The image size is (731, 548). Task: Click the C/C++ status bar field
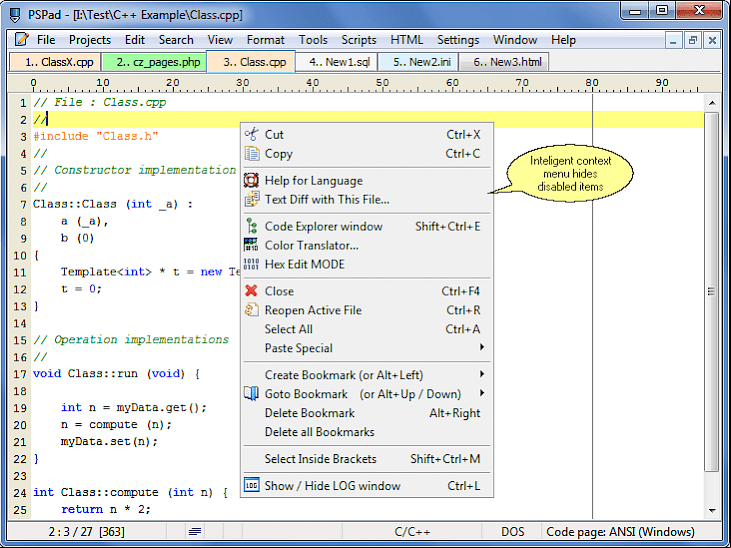point(412,532)
